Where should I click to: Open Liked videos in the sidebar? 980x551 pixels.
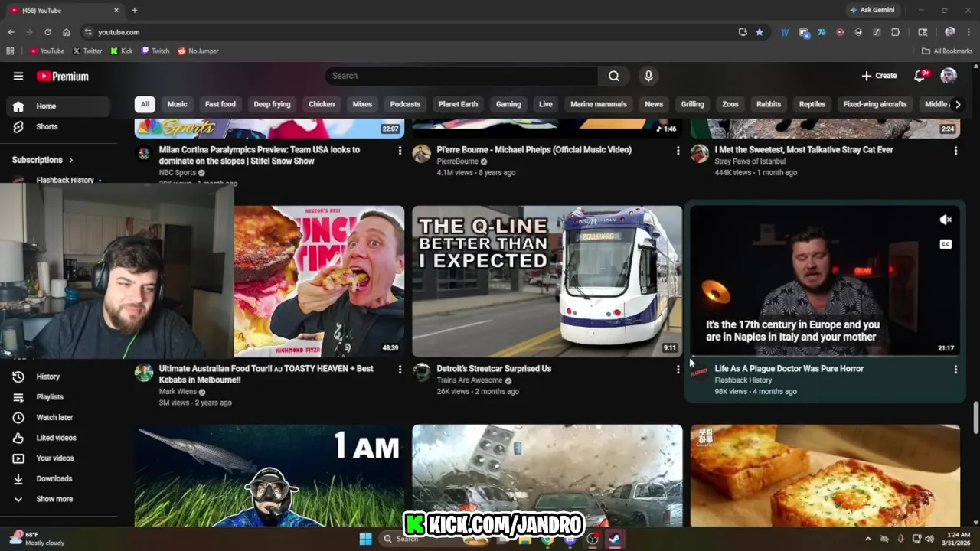(x=58, y=438)
